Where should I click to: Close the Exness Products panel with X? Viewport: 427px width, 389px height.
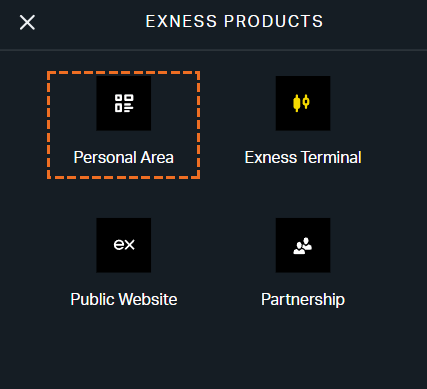click(x=27, y=22)
